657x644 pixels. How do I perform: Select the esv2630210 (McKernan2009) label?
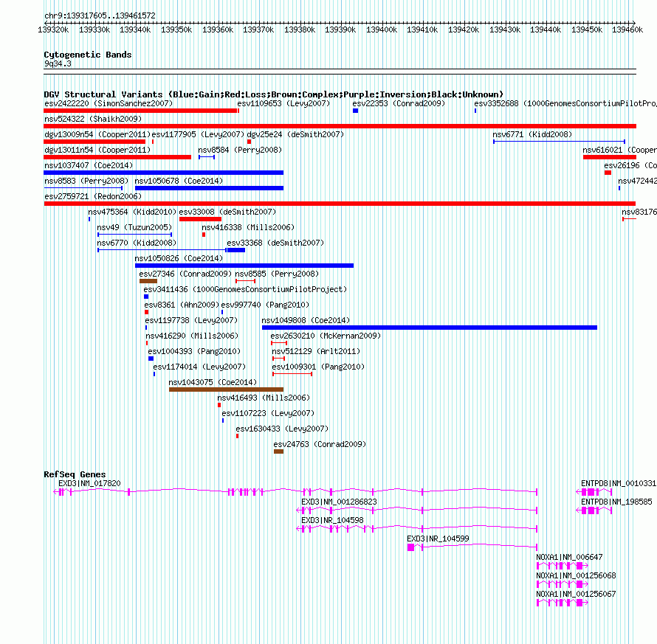pos(326,336)
